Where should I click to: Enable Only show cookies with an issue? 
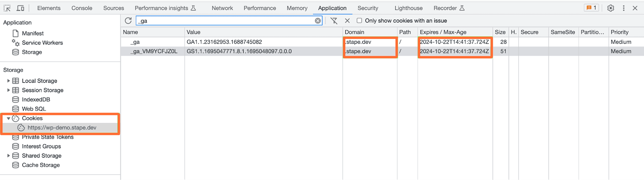point(359,20)
